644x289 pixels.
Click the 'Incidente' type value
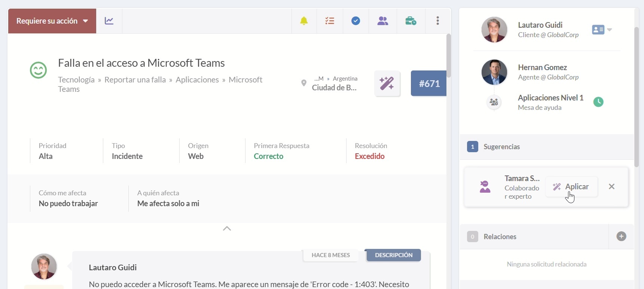coord(127,156)
